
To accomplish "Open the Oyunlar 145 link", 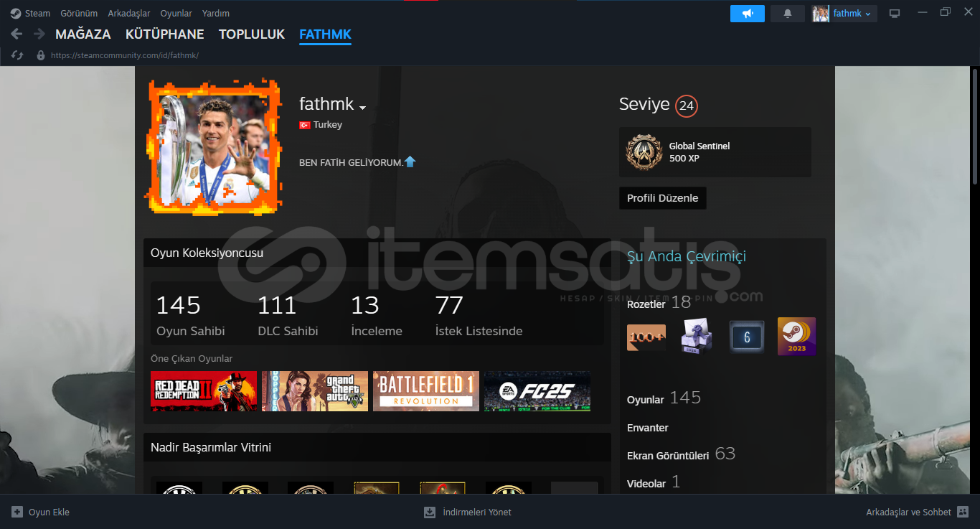I will (x=664, y=398).
